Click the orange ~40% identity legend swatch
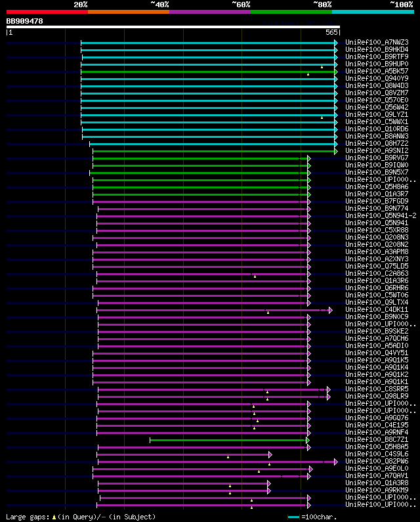Image resolution: width=420 pixels, height=522 pixels. (129, 12)
